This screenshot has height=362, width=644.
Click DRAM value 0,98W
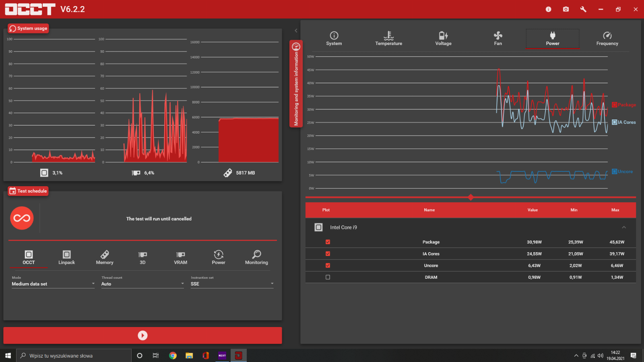click(x=534, y=277)
